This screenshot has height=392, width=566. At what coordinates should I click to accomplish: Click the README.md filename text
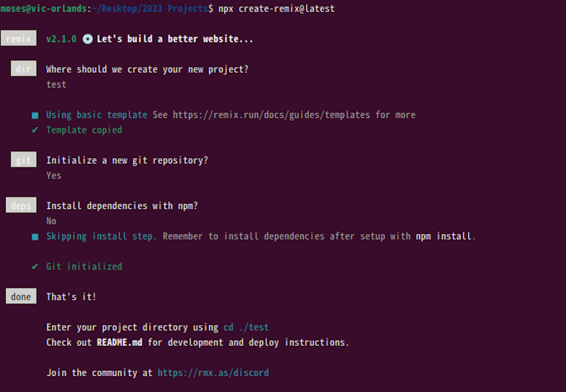tap(120, 342)
